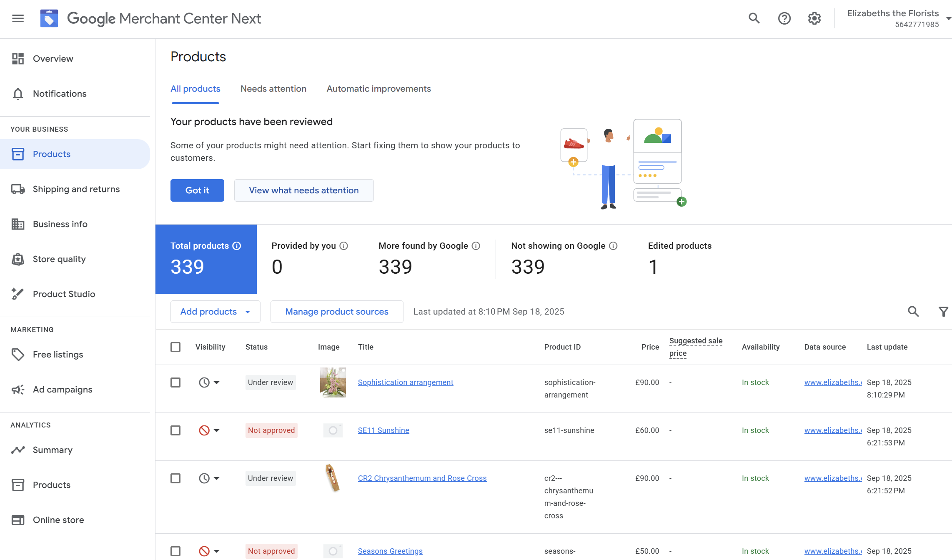Viewport: 952px width, 560px height.
Task: Click the product table filter icon
Action: pos(943,311)
